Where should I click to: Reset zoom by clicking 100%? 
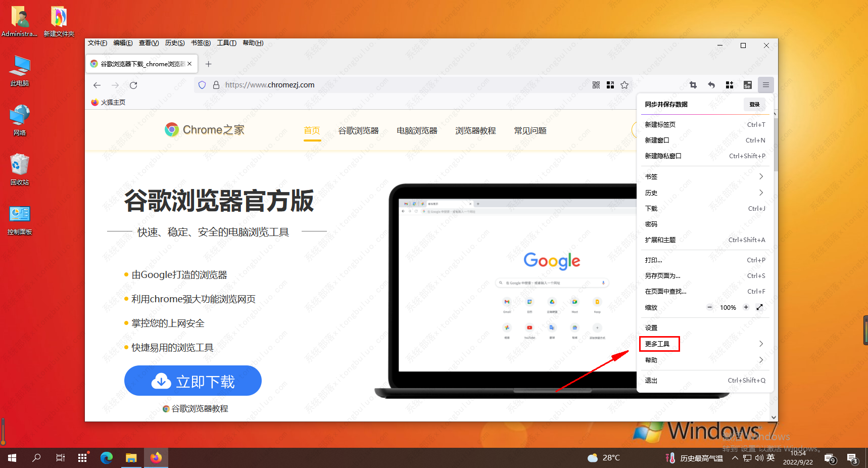click(x=728, y=307)
